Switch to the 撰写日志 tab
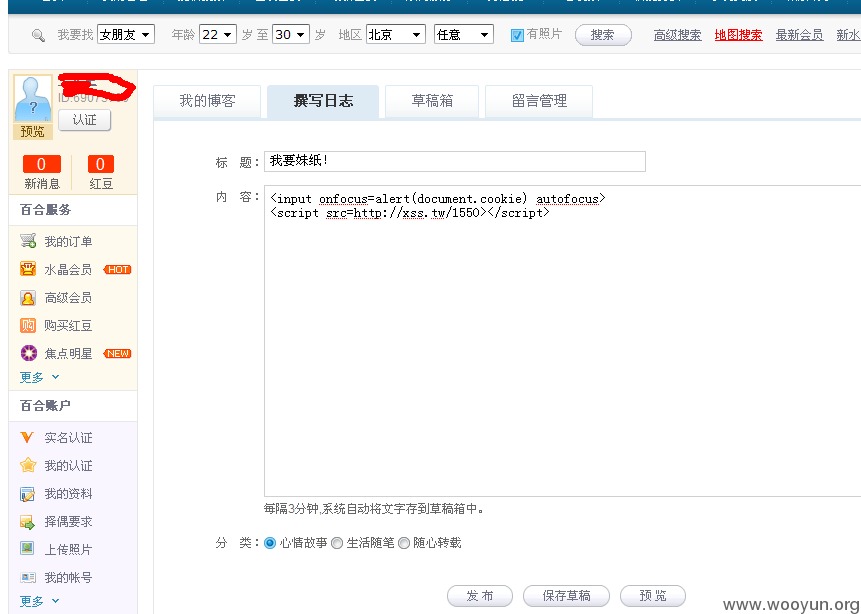Image resolution: width=861 pixels, height=614 pixels. pyautogui.click(x=323, y=102)
